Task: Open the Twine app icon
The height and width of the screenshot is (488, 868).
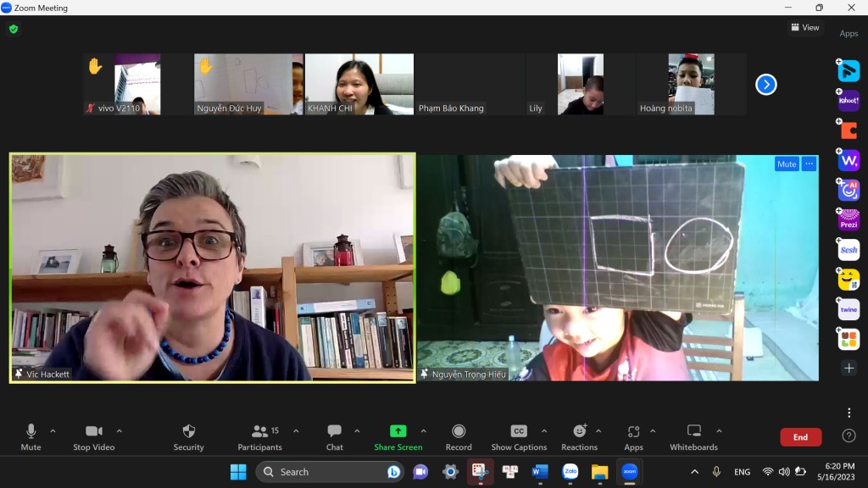Action: click(x=849, y=310)
